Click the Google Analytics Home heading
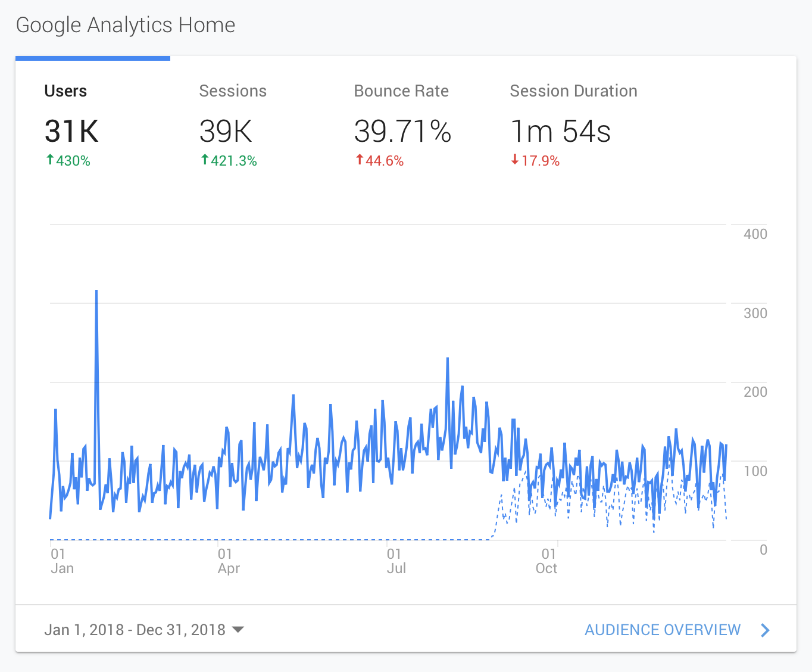The image size is (812, 672). (126, 25)
